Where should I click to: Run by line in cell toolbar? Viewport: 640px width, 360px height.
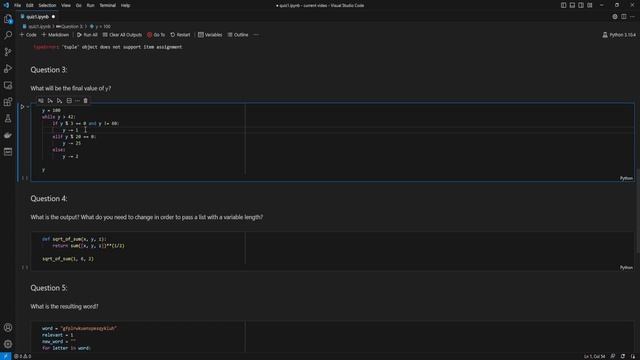[x=41, y=100]
